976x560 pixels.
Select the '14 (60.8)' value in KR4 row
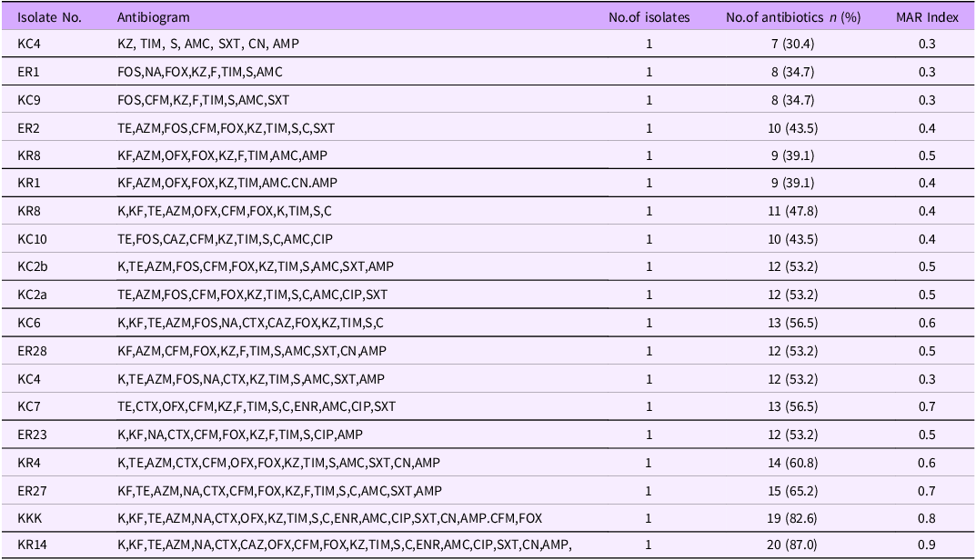point(793,463)
